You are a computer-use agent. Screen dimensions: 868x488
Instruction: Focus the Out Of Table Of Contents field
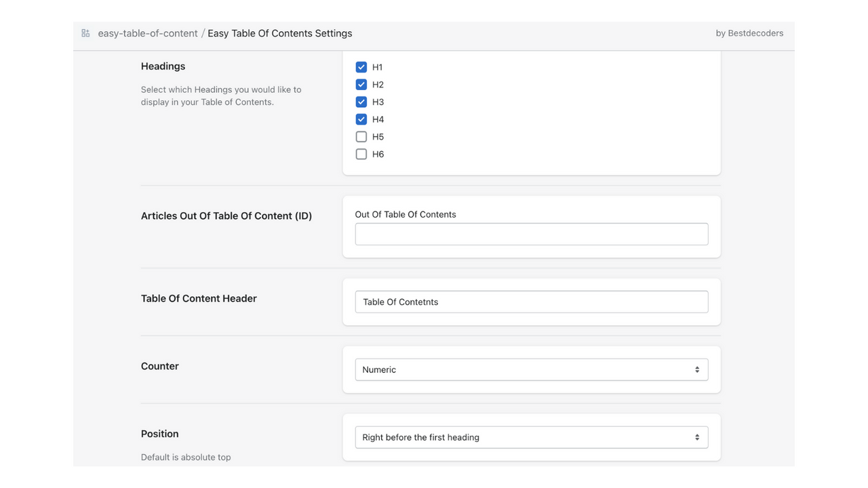point(532,234)
